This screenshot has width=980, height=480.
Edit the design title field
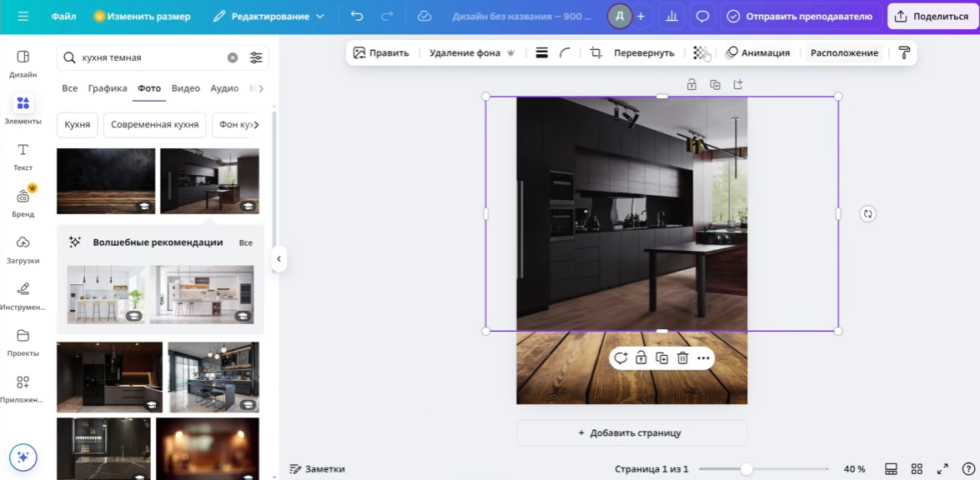click(x=521, y=16)
